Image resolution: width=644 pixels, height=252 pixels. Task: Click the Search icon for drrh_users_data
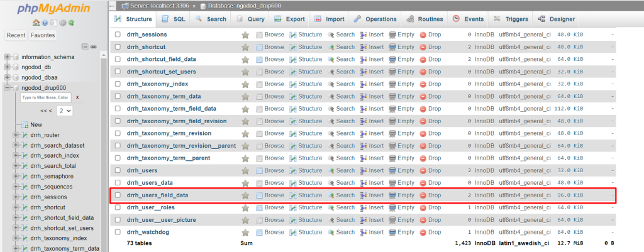click(x=331, y=183)
